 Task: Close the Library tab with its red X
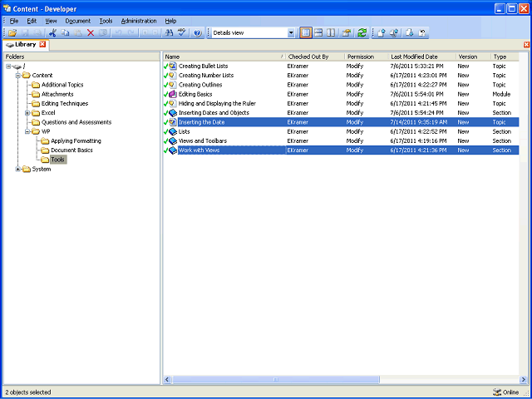pyautogui.click(x=42, y=44)
